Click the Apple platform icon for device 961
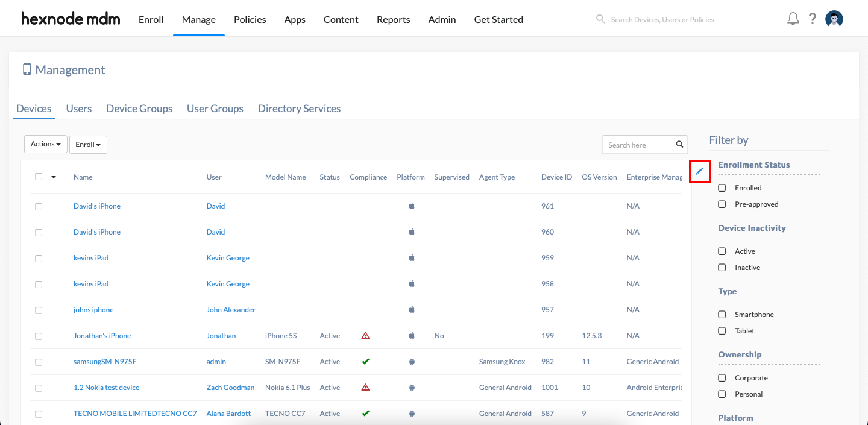 (x=412, y=206)
